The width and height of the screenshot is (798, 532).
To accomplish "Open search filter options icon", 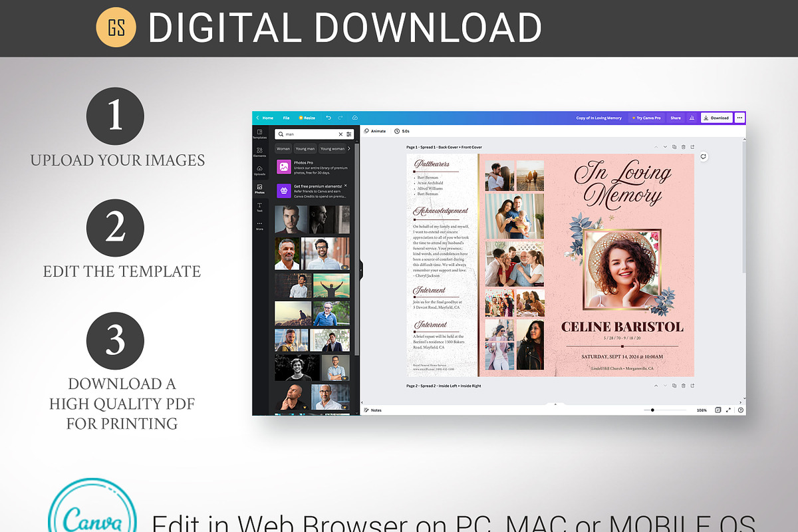I will 349,134.
